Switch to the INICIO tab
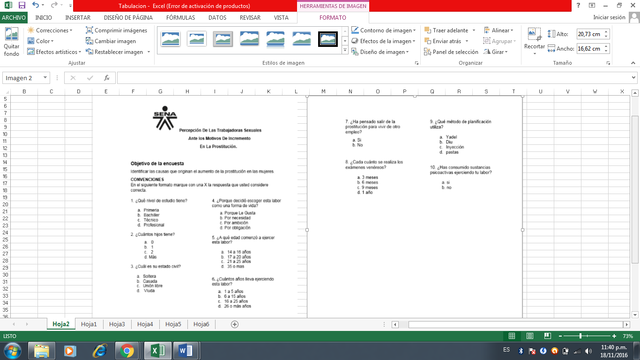The width and height of the screenshot is (640, 360). click(44, 18)
